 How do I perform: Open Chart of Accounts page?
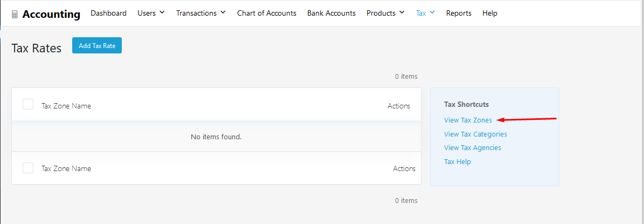(x=266, y=13)
